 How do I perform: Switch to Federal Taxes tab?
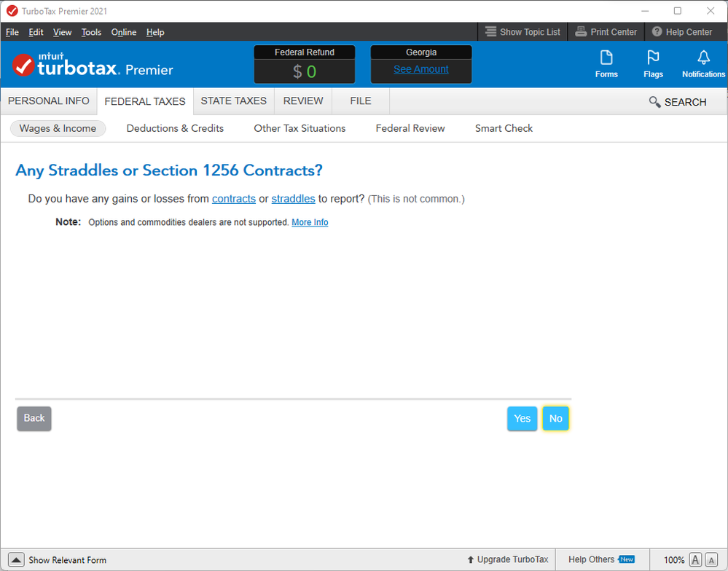point(145,101)
